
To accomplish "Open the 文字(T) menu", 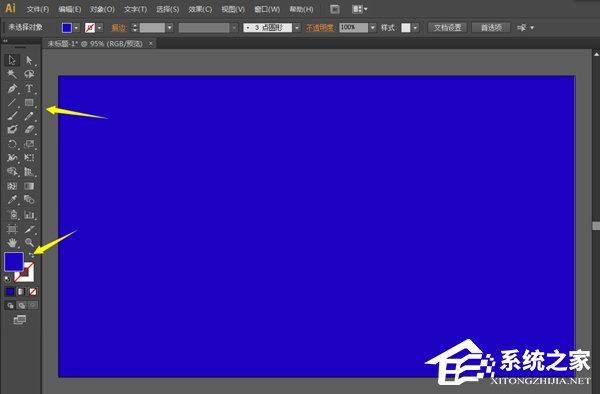I will pos(135,9).
